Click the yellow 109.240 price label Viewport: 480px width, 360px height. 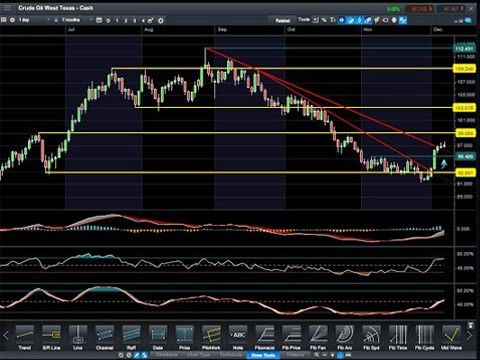465,69
